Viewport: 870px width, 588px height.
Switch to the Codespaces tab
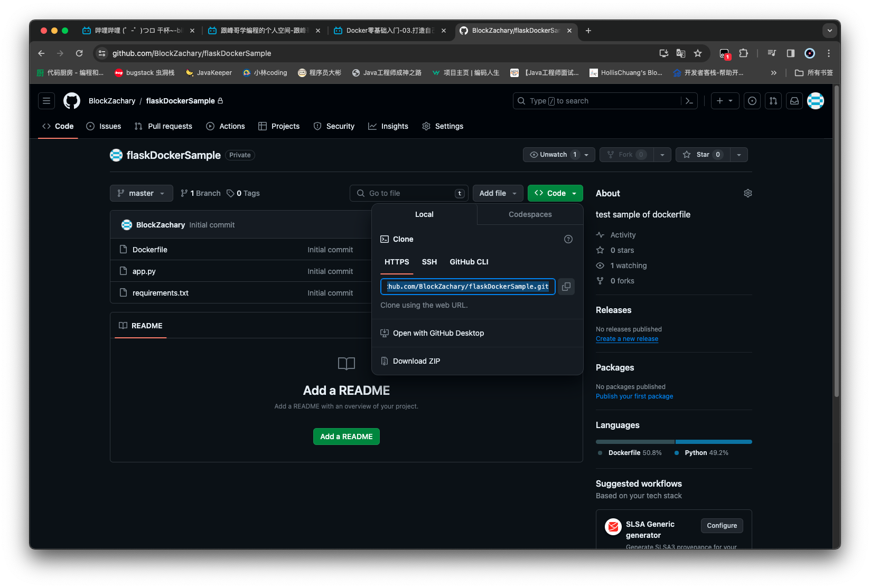[x=530, y=214]
